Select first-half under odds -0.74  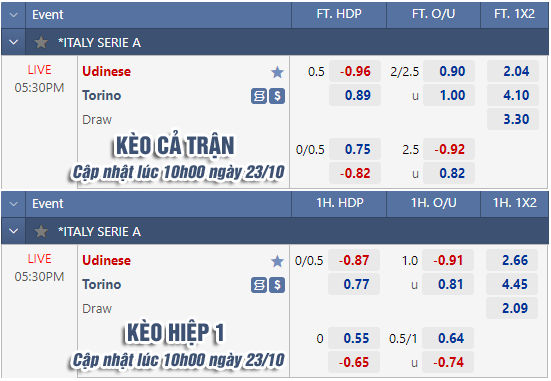pos(448,362)
